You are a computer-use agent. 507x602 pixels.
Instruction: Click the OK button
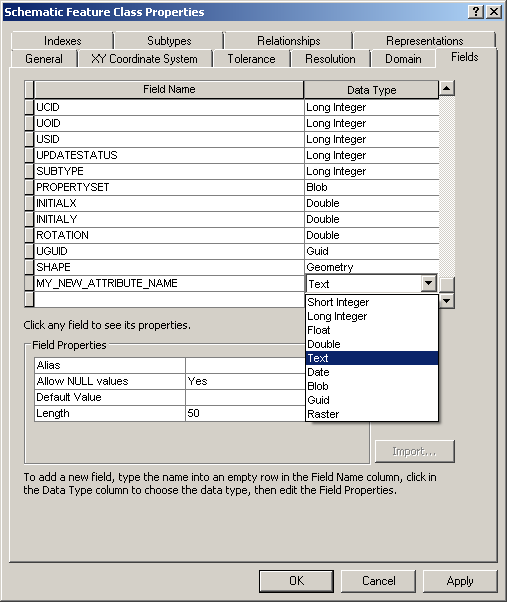[x=296, y=581]
